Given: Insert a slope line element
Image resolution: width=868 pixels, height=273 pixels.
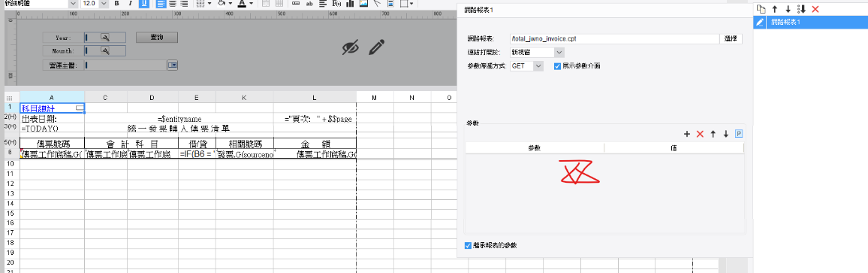Looking at the screenshot, I should coord(376,3).
